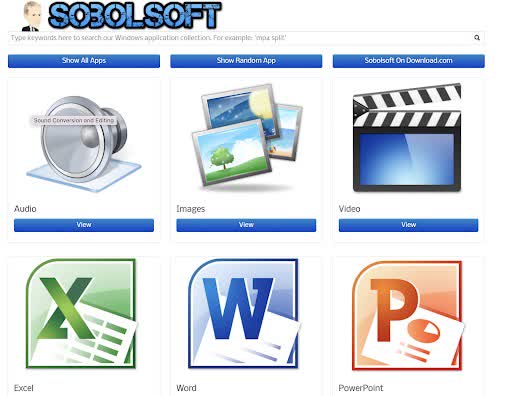View the Images category

click(x=246, y=225)
